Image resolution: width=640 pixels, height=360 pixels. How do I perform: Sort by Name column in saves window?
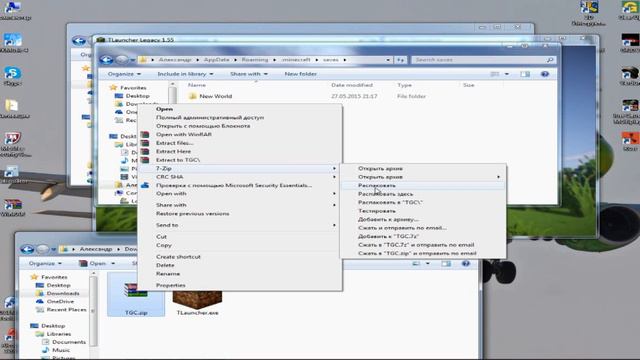tap(197, 85)
